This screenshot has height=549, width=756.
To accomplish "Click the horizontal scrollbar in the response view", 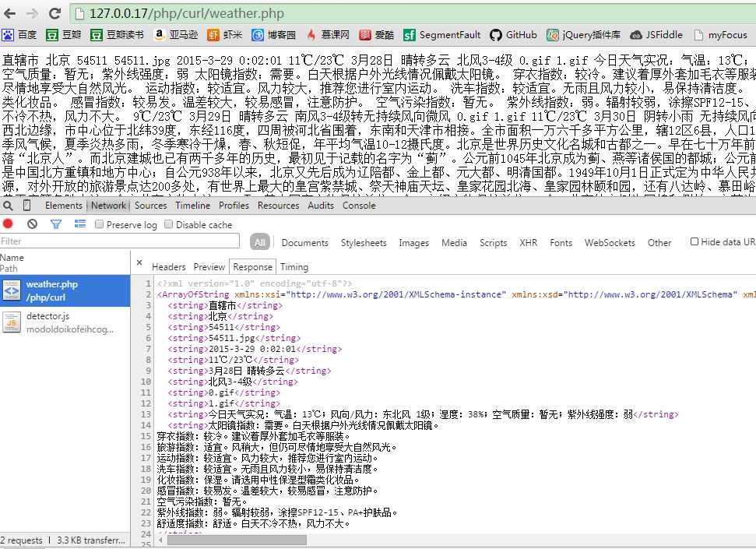I will 236,540.
